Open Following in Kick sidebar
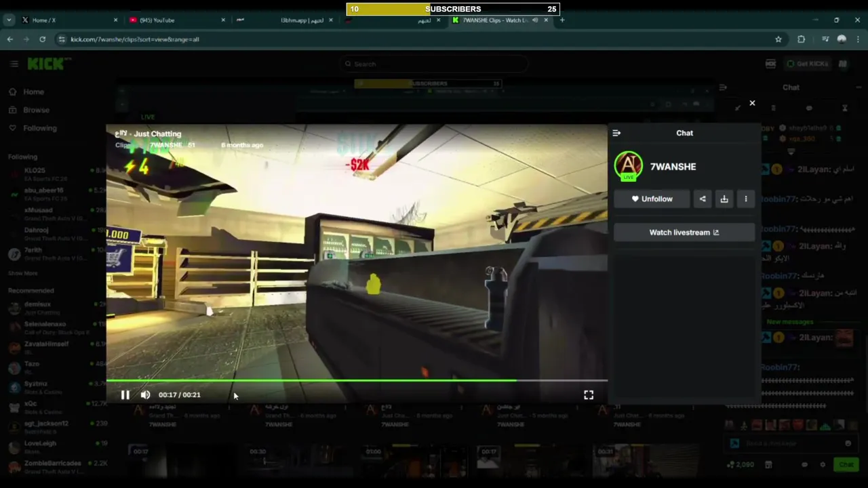This screenshot has width=868, height=488. pyautogui.click(x=40, y=128)
